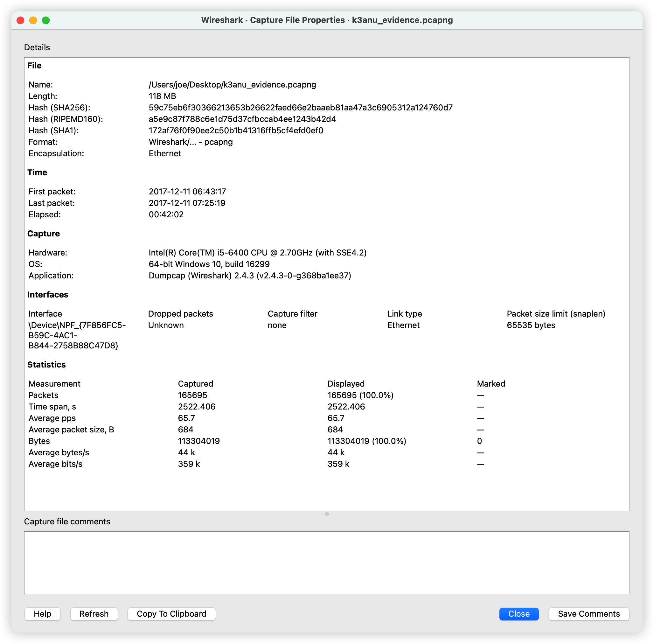The width and height of the screenshot is (654, 644).
Task: Click the captured Average pps value 65.7
Action: (186, 418)
